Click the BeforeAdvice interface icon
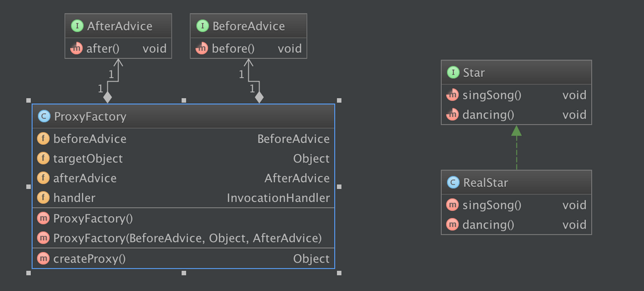The height and width of the screenshot is (291, 644). (x=202, y=26)
